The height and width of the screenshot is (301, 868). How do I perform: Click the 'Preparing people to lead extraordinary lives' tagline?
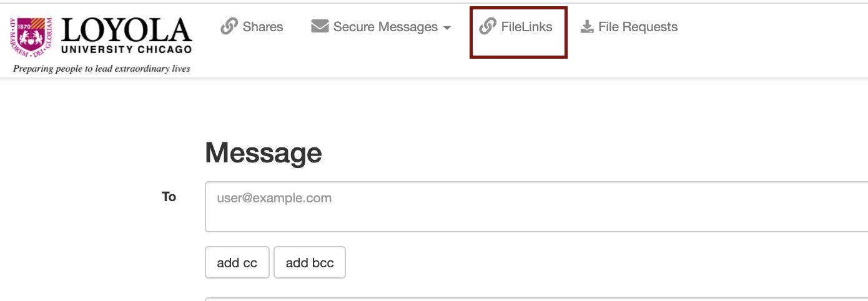click(x=102, y=69)
